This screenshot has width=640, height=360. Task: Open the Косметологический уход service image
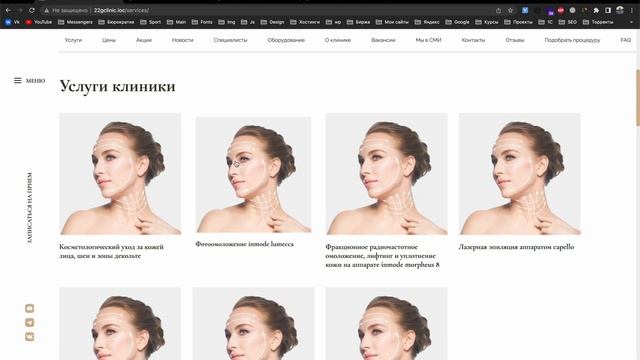[120, 174]
